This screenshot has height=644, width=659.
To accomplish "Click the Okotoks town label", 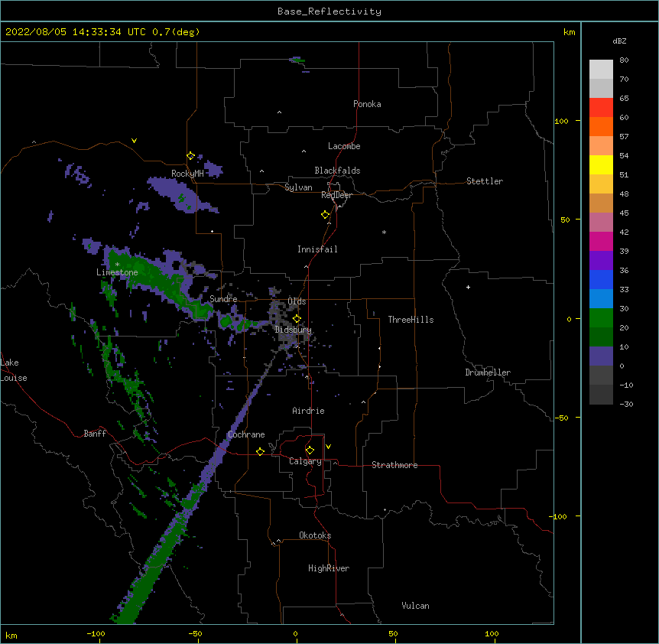I will tap(315, 535).
